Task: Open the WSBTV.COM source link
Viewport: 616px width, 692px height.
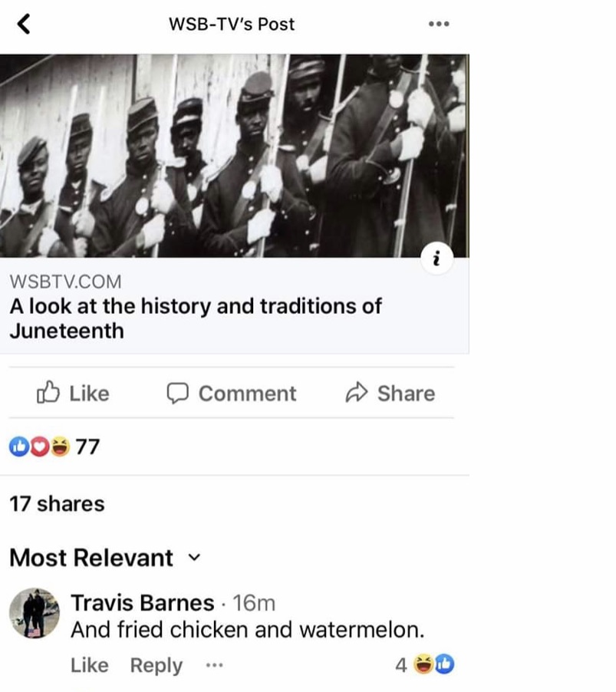Action: click(x=65, y=282)
